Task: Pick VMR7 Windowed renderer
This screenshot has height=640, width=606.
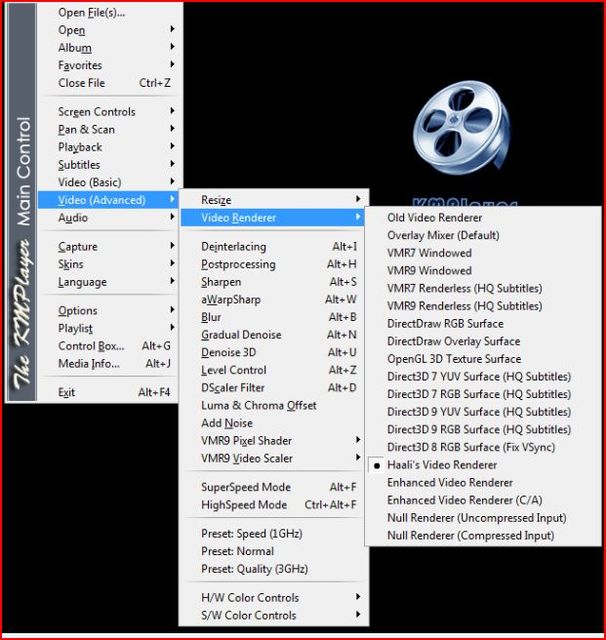Action: coord(483,253)
